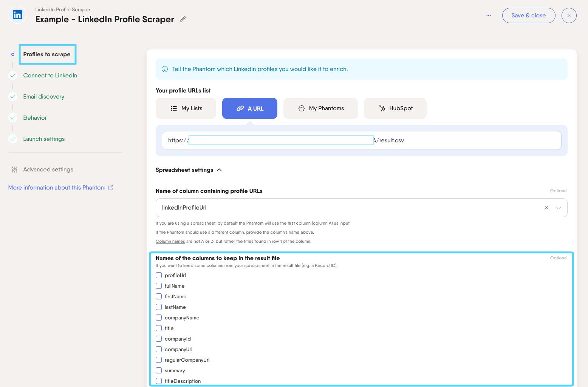The width and height of the screenshot is (588, 387).
Task: Click the Advanced settings sliders icon
Action: pos(14,170)
